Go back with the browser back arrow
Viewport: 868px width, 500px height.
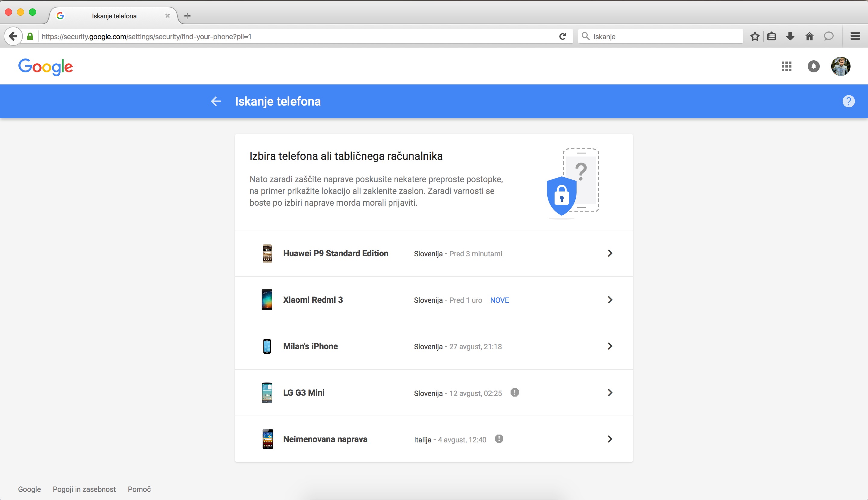click(x=13, y=36)
